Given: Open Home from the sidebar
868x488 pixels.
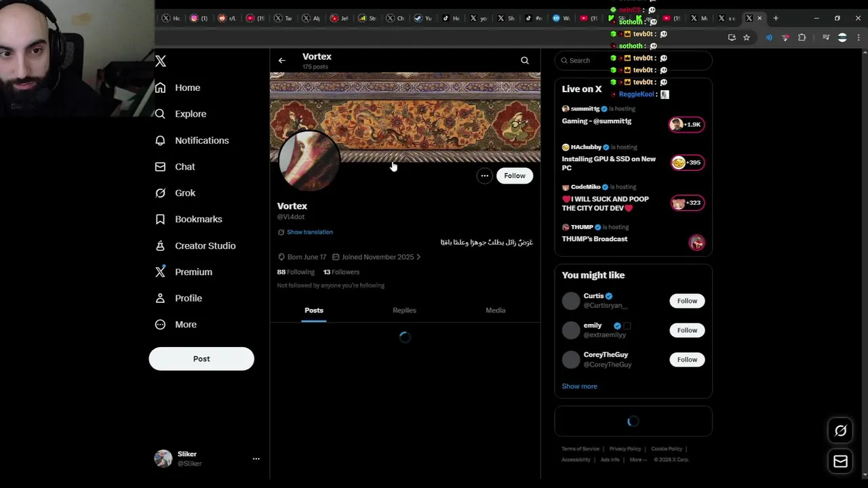Looking at the screenshot, I should (x=178, y=87).
